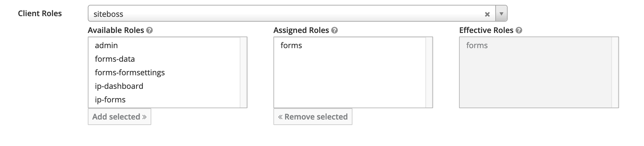644x146 pixels.
Task: Click the siteboss client roles field
Action: tap(285, 14)
